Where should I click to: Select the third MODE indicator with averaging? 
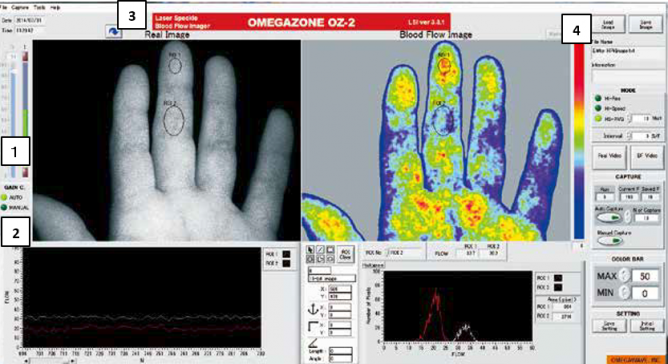click(598, 118)
